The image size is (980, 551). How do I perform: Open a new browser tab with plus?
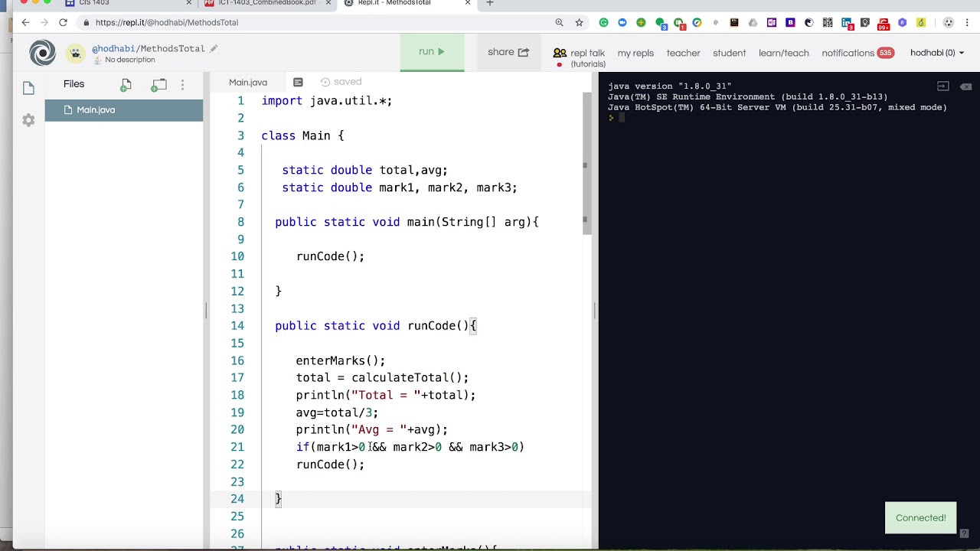coord(490,3)
